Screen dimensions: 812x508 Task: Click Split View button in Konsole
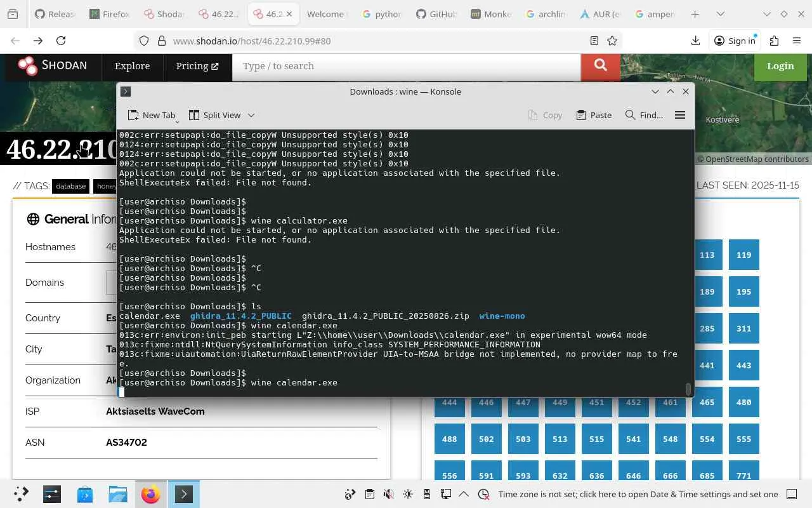215,115
